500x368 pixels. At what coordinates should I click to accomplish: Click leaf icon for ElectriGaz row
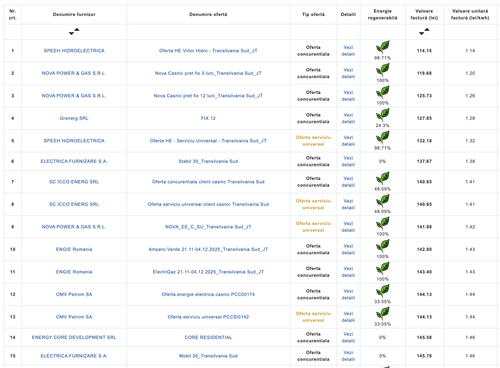(382, 268)
